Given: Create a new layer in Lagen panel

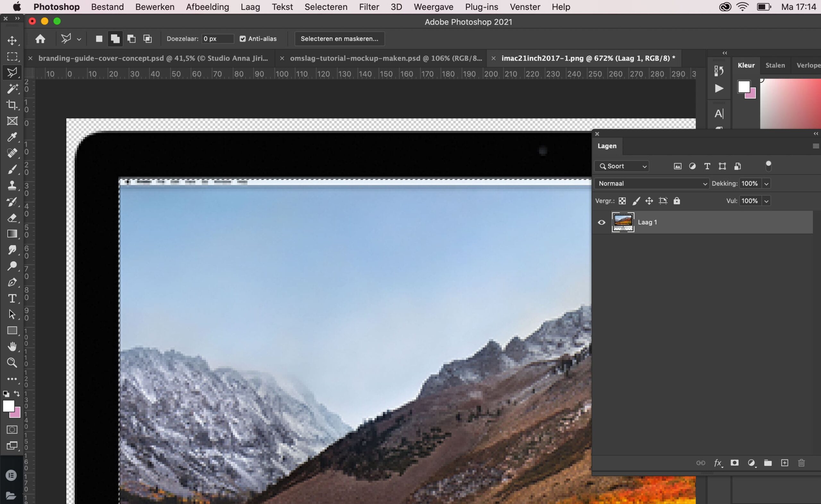Looking at the screenshot, I should pos(784,463).
